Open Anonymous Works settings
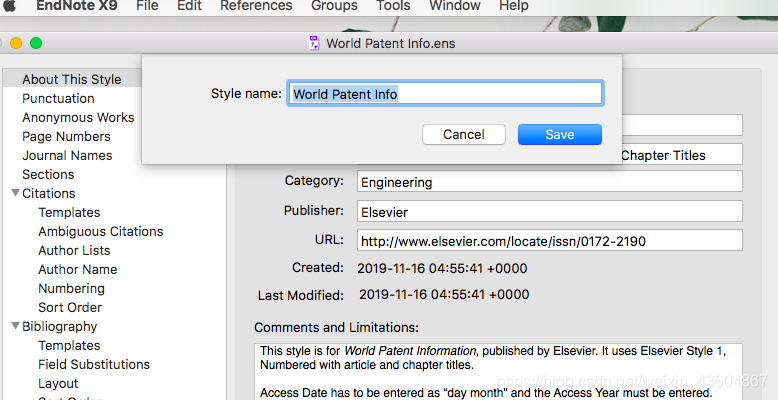The image size is (778, 400). 78,117
